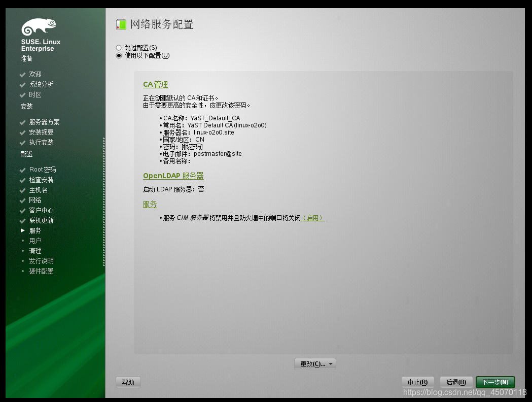Screen dimensions: 532x402
Task: Click the 下一步(N) button
Action: (x=495, y=382)
